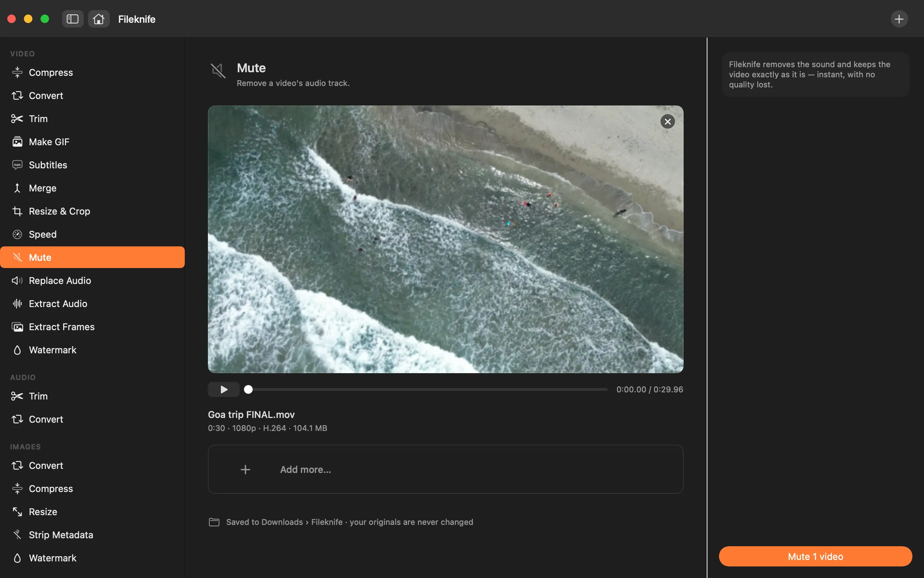The image size is (924, 578).
Task: Open the Subtitles tool
Action: coord(92,165)
